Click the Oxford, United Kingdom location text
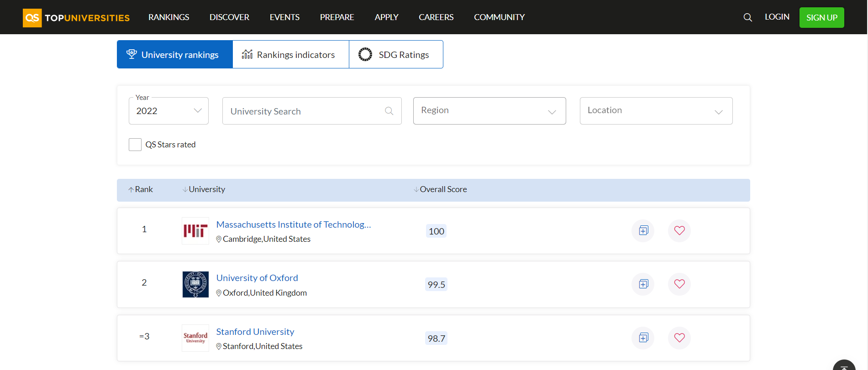 (265, 293)
